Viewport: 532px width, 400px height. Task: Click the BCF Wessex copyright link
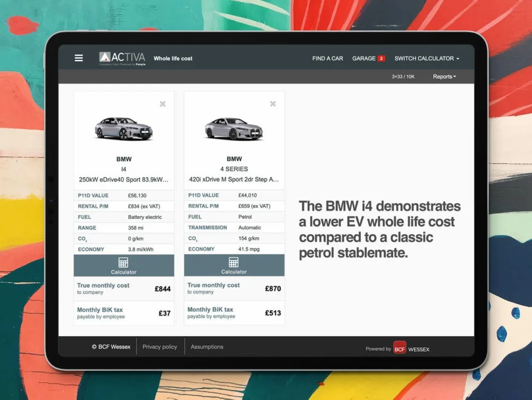click(111, 347)
